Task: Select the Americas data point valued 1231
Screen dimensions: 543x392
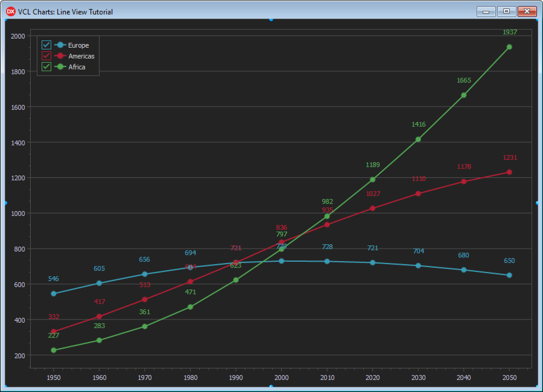Action: pyautogui.click(x=509, y=172)
